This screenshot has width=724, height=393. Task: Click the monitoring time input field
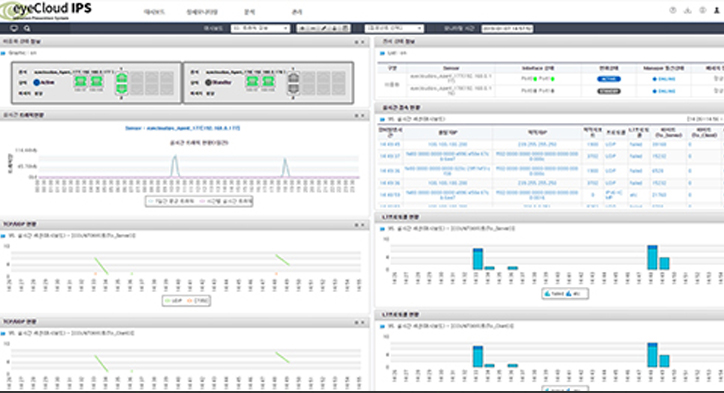507,28
